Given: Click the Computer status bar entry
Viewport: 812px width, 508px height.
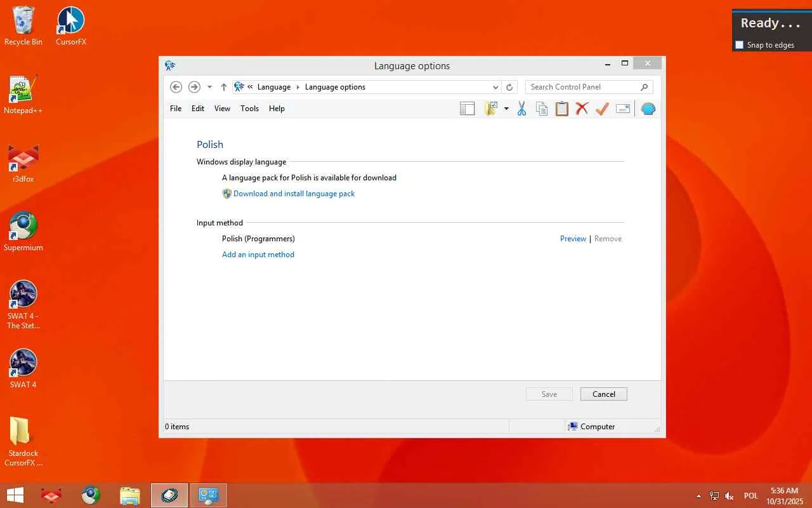Looking at the screenshot, I should [591, 427].
